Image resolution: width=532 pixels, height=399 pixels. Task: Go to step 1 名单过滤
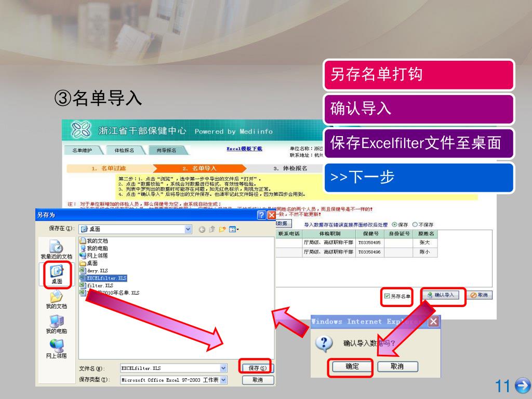click(109, 168)
